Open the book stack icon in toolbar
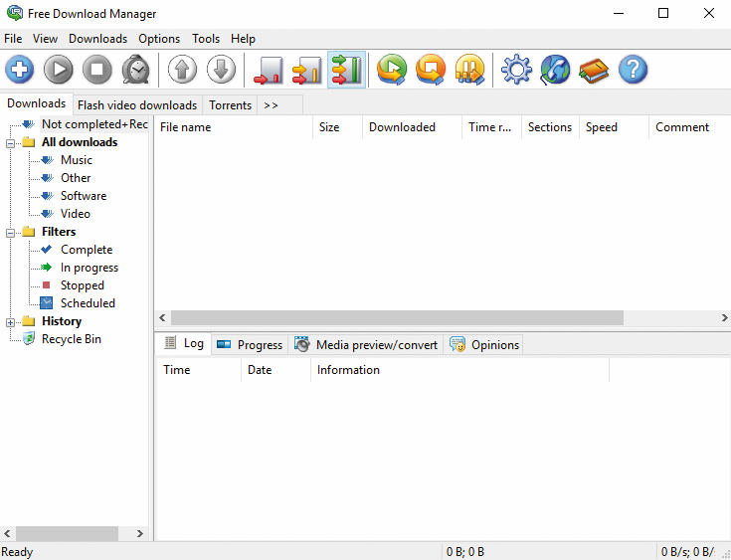731x560 pixels. [594, 71]
